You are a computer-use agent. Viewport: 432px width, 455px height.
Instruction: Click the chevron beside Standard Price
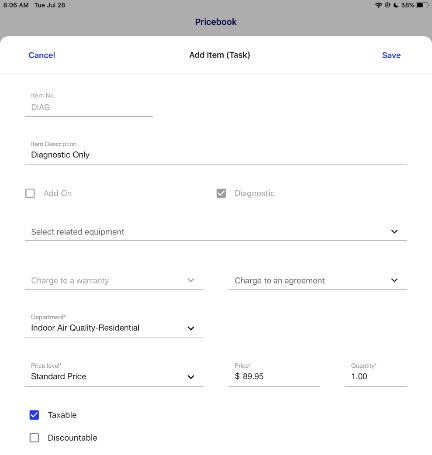[191, 377]
